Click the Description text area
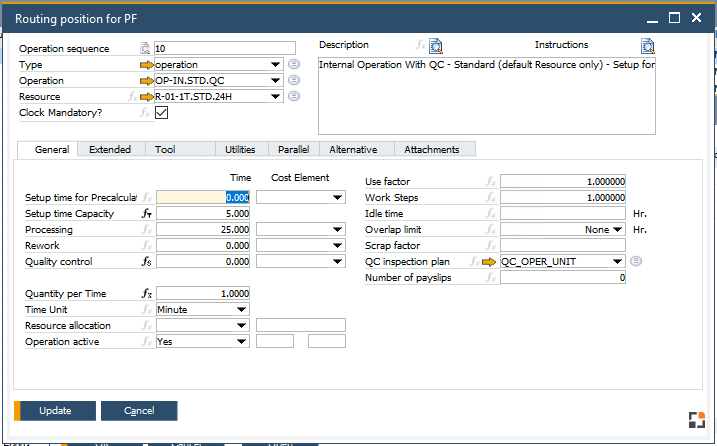This screenshot has height=446, width=717. click(487, 96)
